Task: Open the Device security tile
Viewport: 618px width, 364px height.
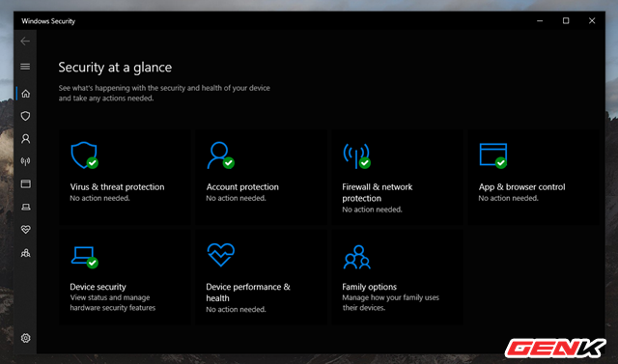Action: point(125,278)
